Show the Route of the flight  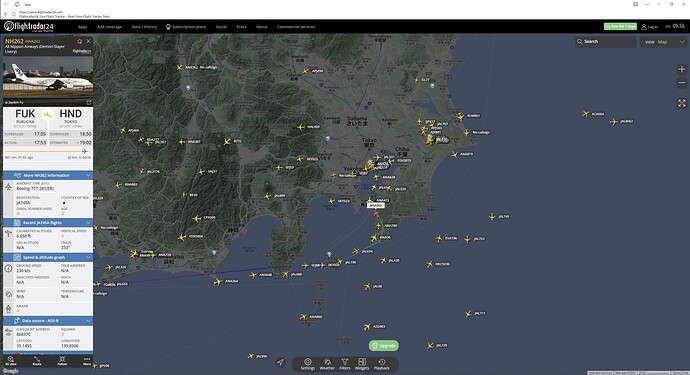[37, 361]
